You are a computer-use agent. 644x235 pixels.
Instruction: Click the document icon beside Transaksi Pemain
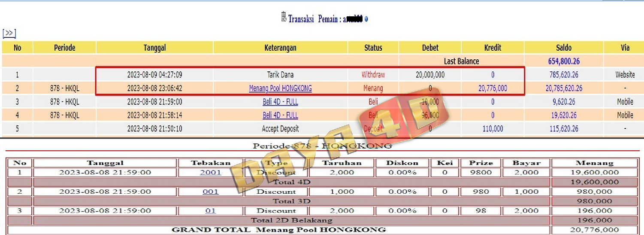tap(284, 17)
